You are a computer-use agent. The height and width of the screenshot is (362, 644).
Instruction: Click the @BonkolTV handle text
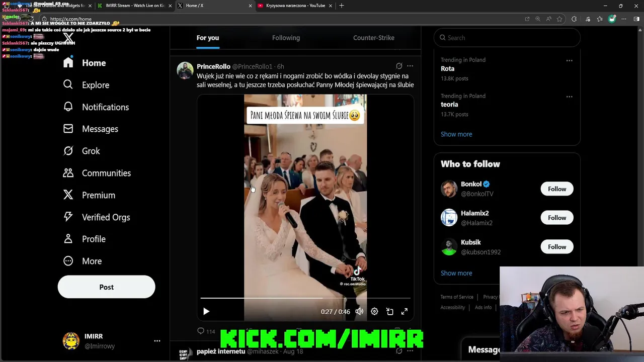pyautogui.click(x=477, y=194)
